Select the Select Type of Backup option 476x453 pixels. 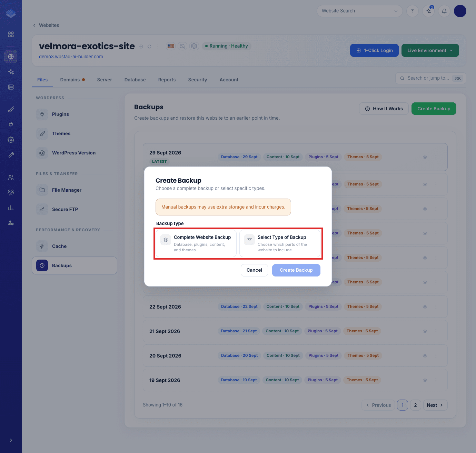280,243
